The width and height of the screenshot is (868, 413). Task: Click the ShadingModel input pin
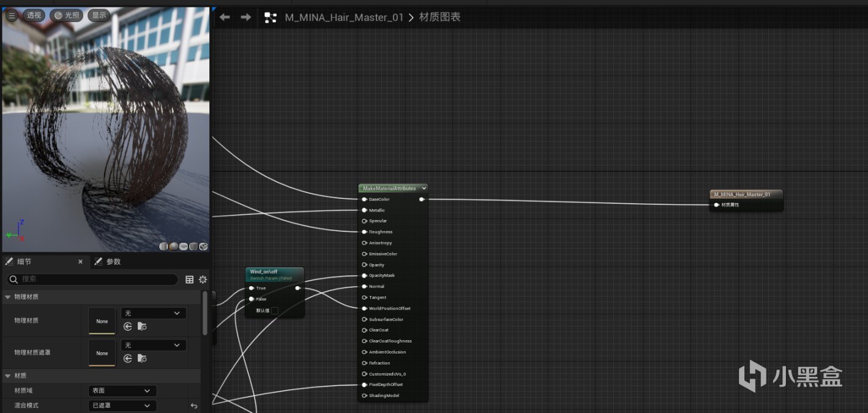pos(364,396)
